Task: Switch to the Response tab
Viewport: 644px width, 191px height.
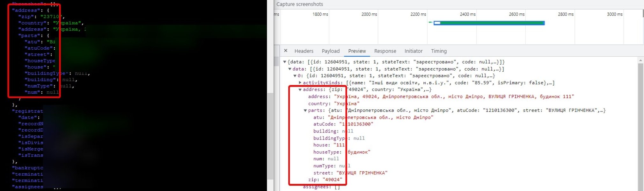Action: [385, 51]
